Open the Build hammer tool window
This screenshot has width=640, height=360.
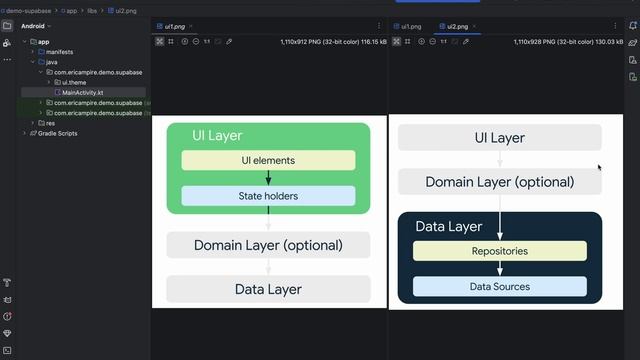pyautogui.click(x=7, y=282)
